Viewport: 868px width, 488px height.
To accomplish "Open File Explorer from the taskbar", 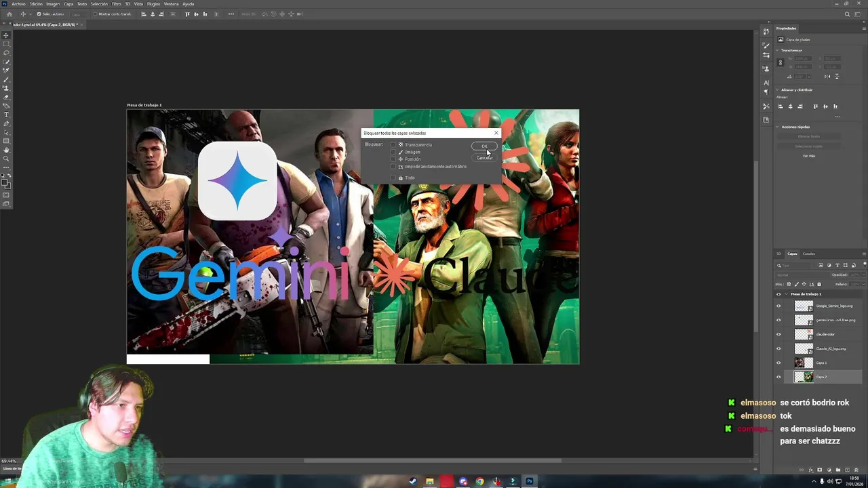I will 429,481.
